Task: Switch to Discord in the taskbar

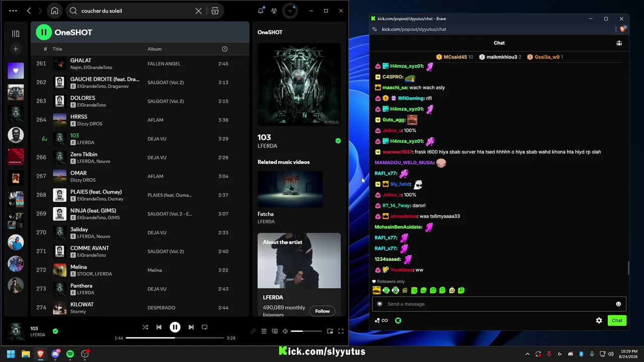Action: [55, 354]
